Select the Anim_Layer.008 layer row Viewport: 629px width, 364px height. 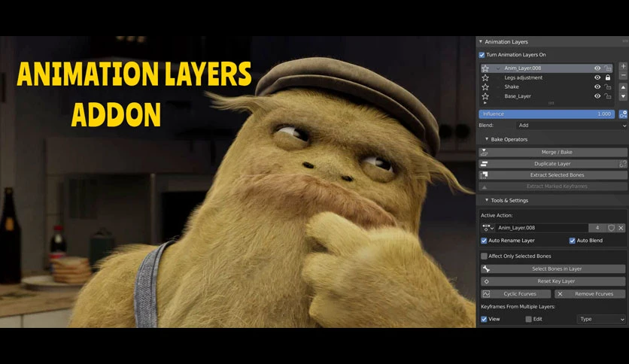tap(547, 68)
